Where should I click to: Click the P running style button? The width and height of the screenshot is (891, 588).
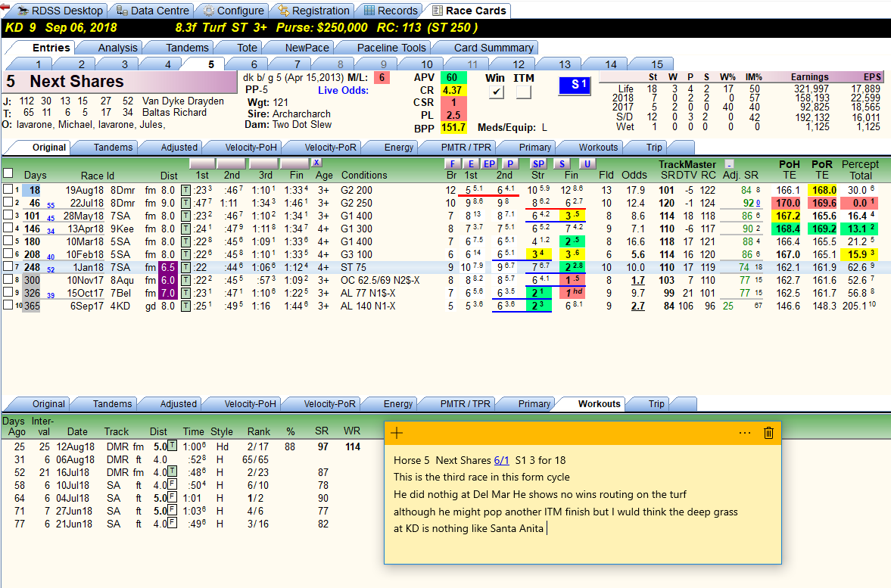tap(509, 163)
